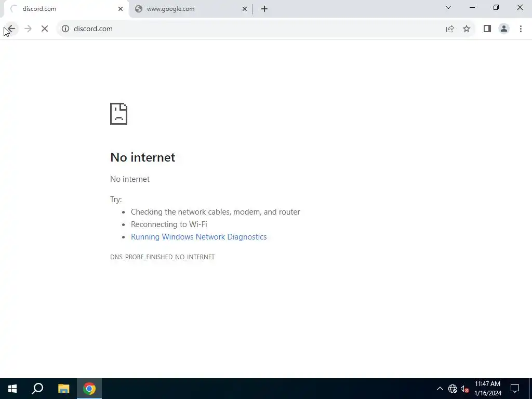Close the www.google.com tab

point(244,9)
